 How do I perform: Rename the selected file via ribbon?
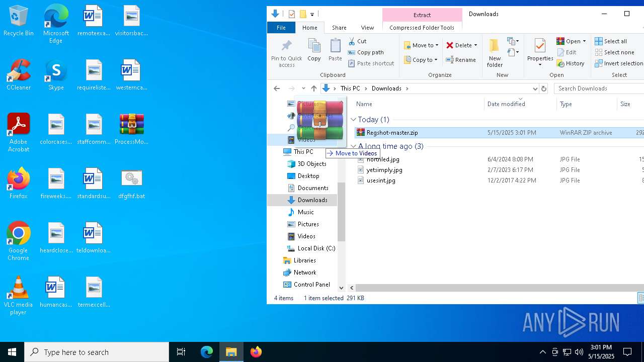(460, 60)
